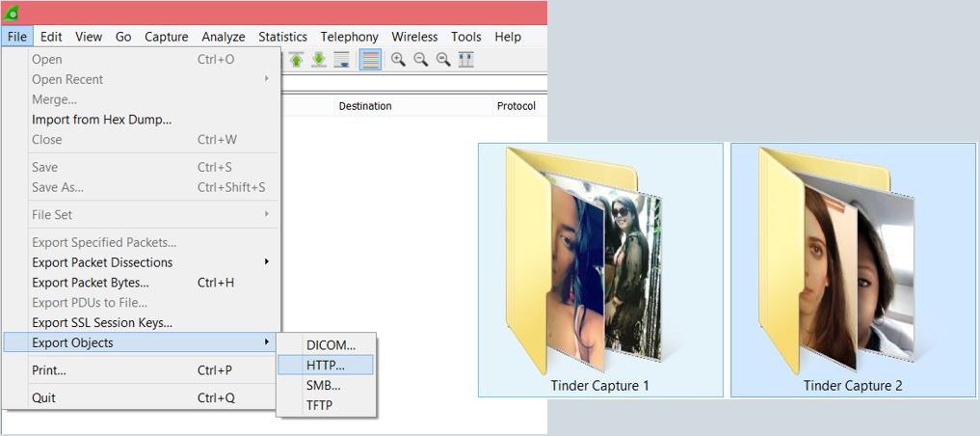Open the Statistics menu
This screenshot has width=980, height=436.
click(282, 37)
